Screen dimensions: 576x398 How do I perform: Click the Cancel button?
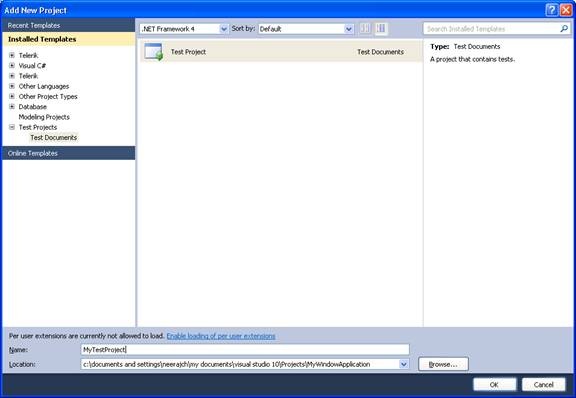(544, 384)
